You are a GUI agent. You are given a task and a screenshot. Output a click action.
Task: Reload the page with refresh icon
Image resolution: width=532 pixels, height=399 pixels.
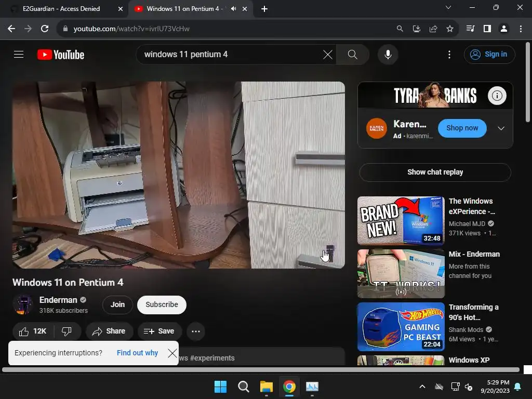point(45,29)
